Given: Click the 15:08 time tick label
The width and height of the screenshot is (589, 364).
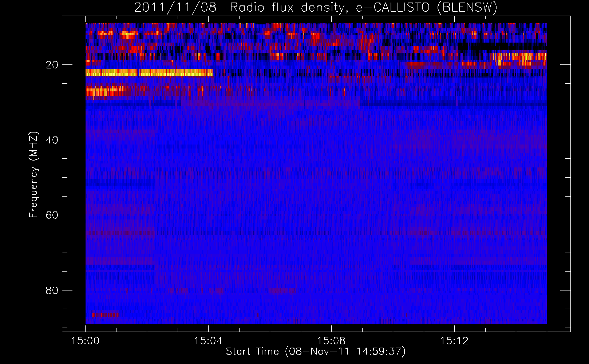Looking at the screenshot, I should [331, 341].
